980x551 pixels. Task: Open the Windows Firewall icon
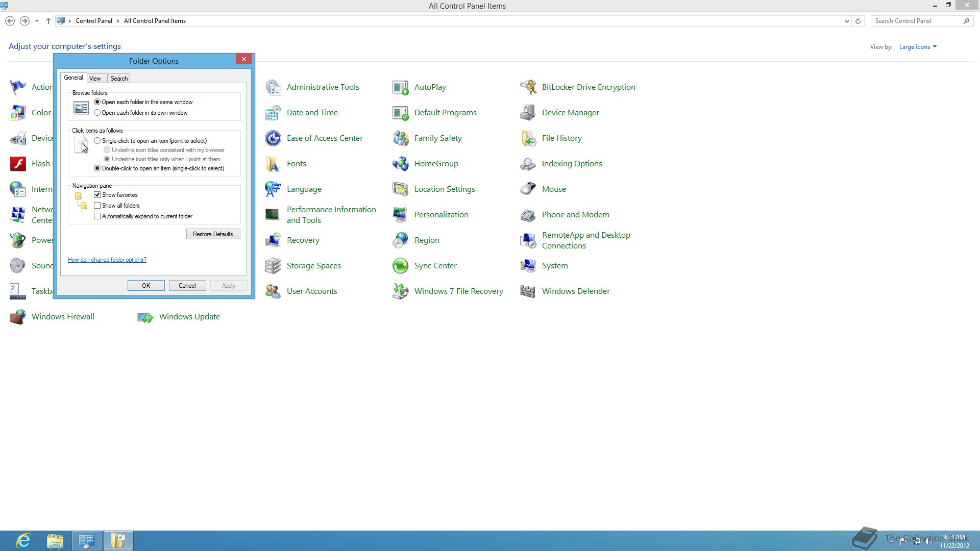pos(18,317)
